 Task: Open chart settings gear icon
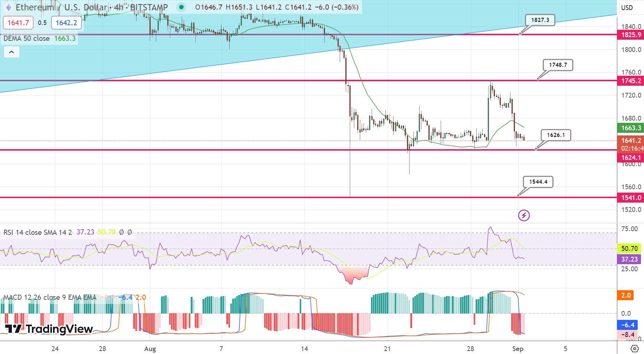635,348
